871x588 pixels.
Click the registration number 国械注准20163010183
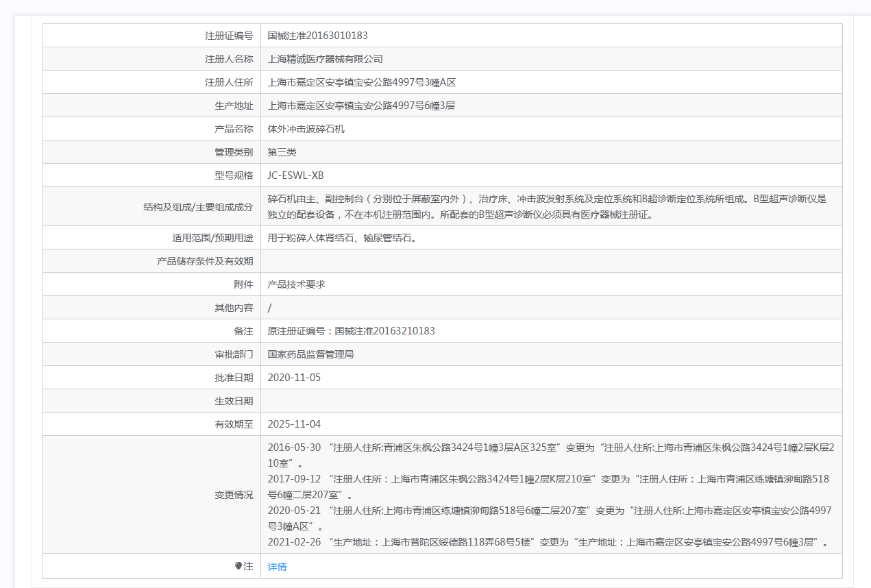coord(317,36)
